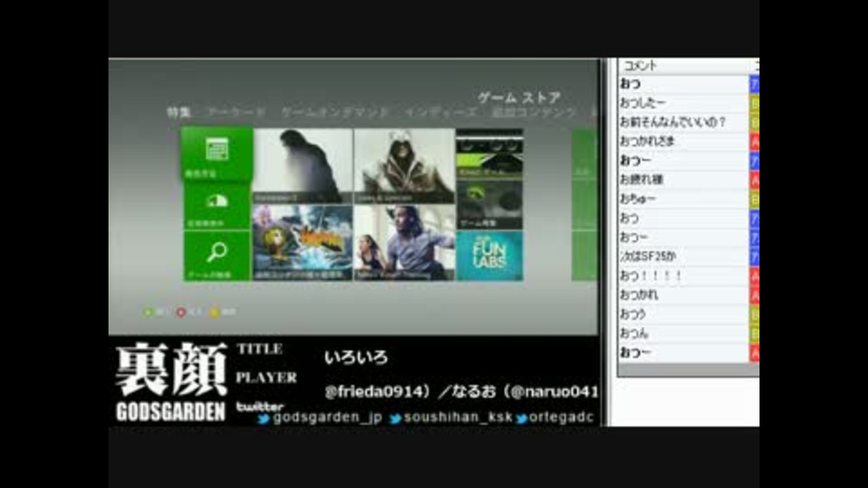
Task: Click Twitter bird icon beside godsgarden_jp
Action: click(x=264, y=418)
